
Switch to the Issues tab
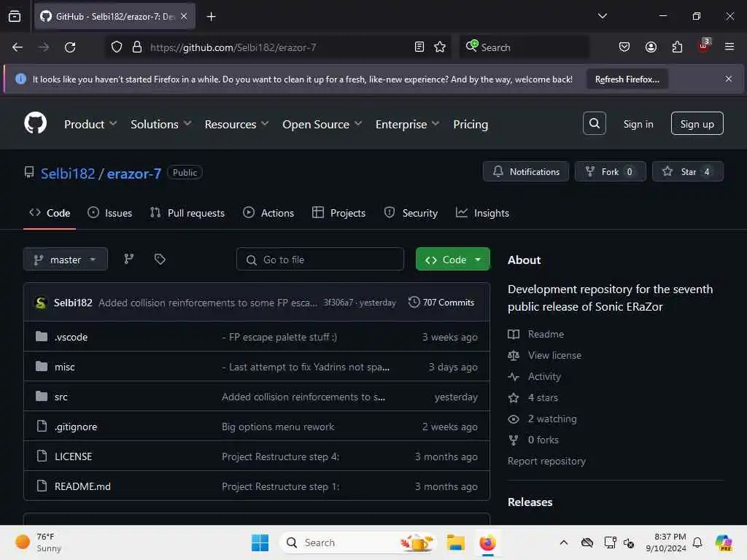point(110,213)
